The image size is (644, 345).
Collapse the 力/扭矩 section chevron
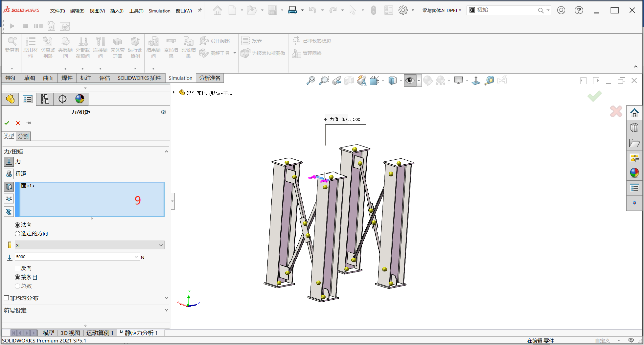tap(166, 151)
